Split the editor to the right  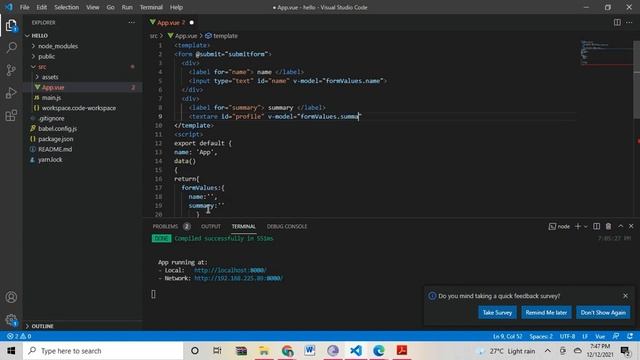point(617,22)
